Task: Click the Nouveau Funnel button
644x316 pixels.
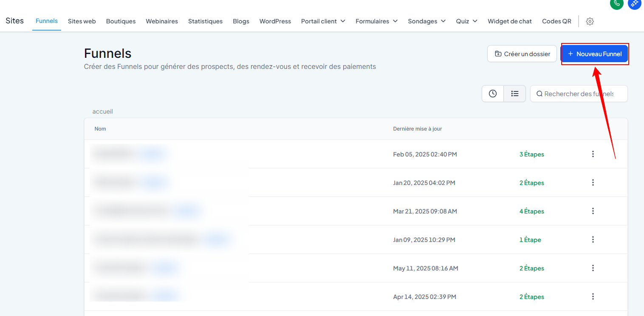Action: pyautogui.click(x=594, y=54)
